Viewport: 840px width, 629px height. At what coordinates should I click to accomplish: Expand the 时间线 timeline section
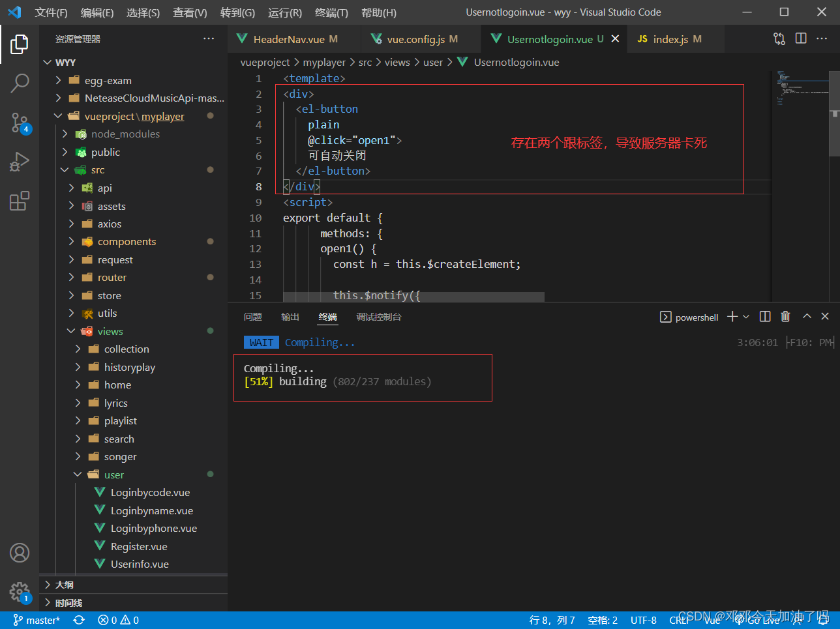tap(133, 603)
